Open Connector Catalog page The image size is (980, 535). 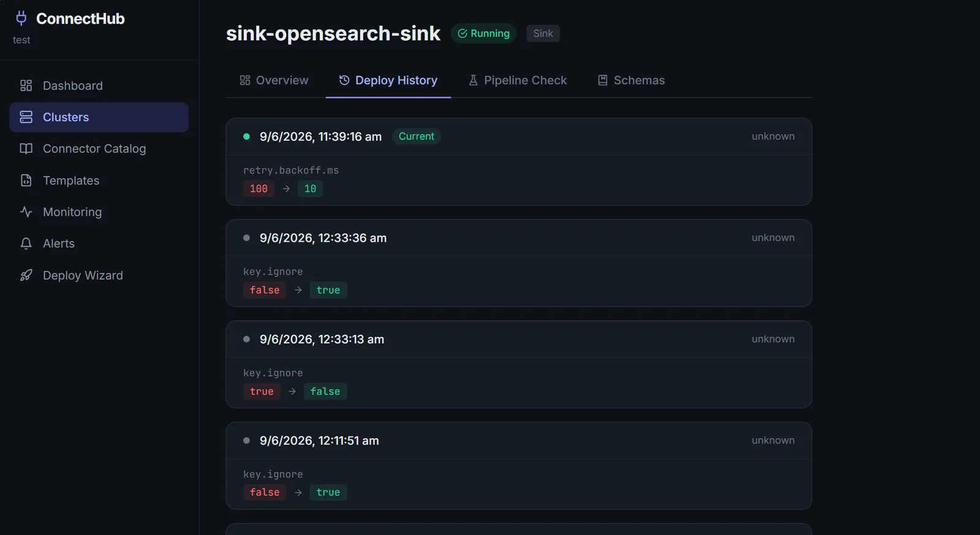[99, 149]
